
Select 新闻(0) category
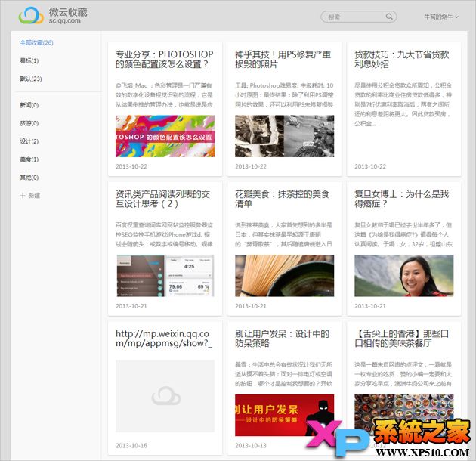pyautogui.click(x=29, y=105)
